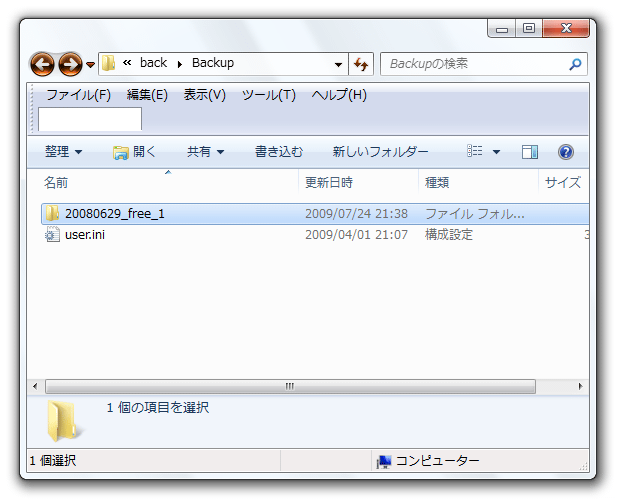The height and width of the screenshot is (502, 618).
Task: Click the horizontal scrollbar right arrow
Action: coord(581,386)
